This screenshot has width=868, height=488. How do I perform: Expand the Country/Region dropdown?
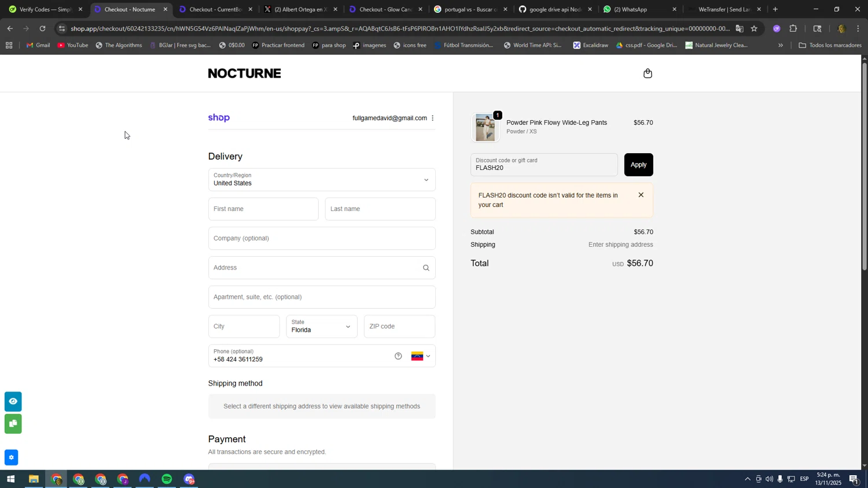click(322, 180)
